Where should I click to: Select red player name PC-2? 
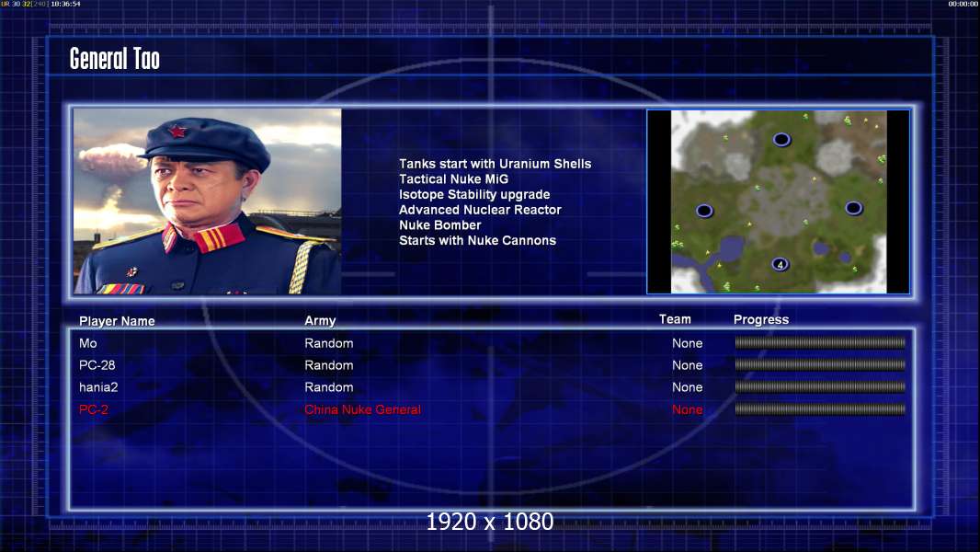93,409
